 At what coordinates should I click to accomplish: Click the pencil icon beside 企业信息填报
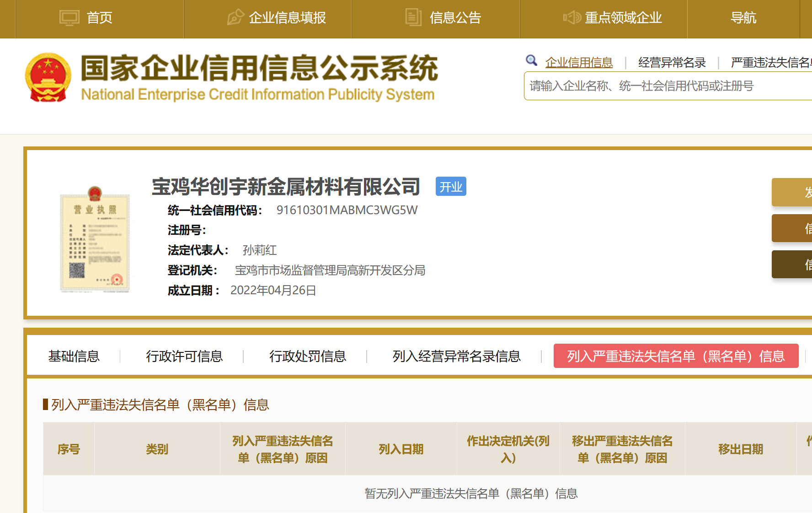click(x=235, y=17)
